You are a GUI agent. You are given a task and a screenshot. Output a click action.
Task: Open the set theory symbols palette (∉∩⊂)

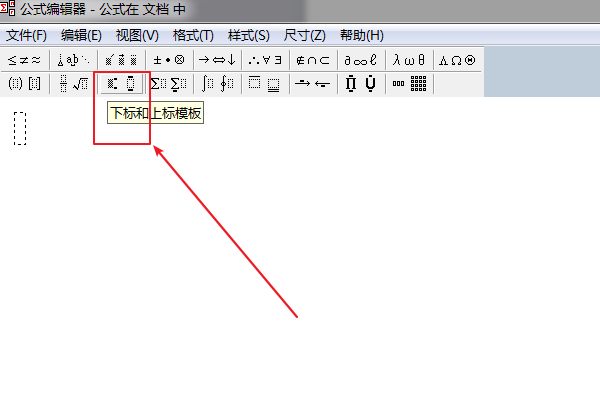pos(313,60)
